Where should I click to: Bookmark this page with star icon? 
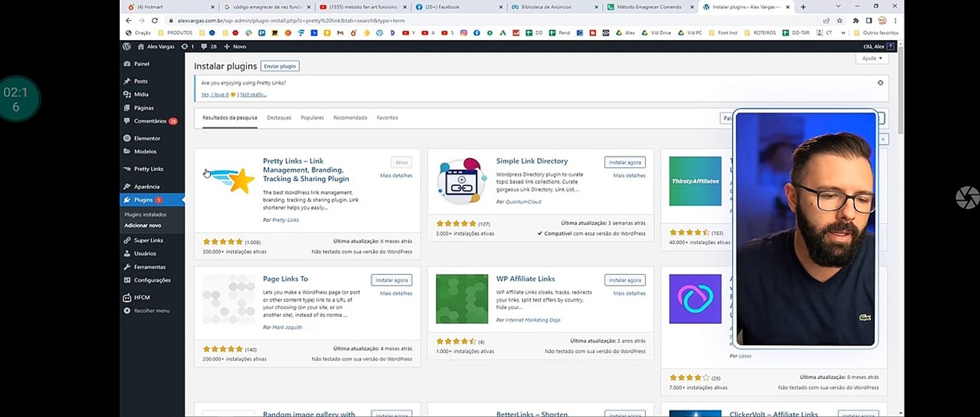[839, 20]
